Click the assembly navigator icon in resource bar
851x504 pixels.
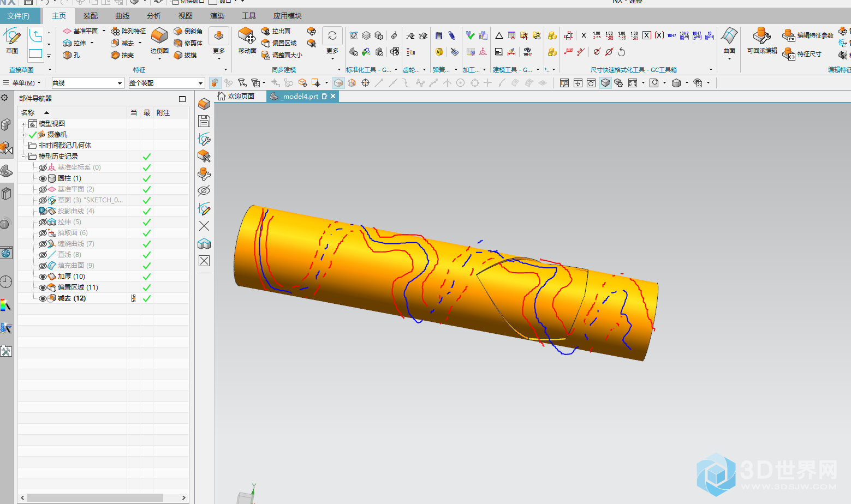(6, 124)
